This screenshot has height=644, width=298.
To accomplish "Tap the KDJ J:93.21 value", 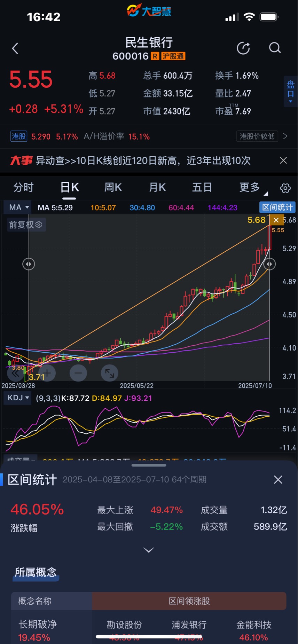I will coord(138,398).
